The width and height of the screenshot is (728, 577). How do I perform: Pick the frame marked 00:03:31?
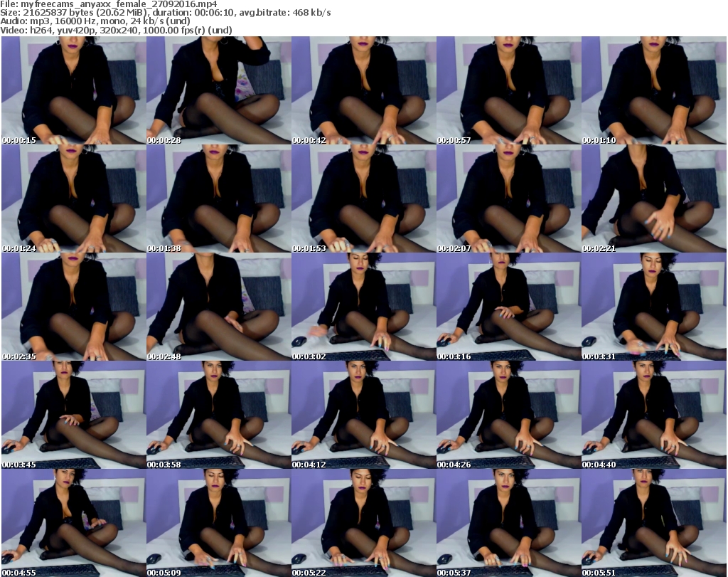coord(654,307)
